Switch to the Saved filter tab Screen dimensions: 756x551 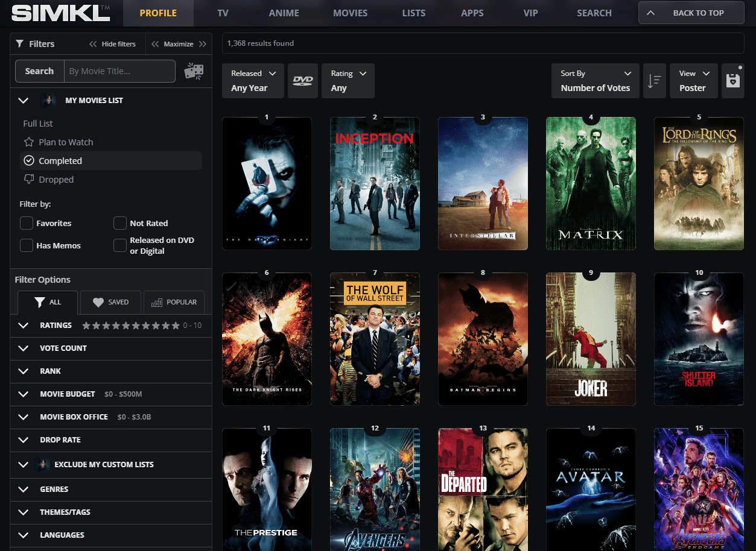tap(110, 303)
